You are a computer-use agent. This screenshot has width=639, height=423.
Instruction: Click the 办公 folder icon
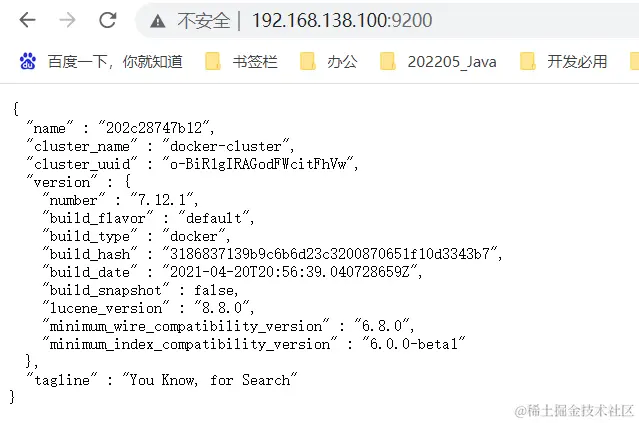click(x=308, y=62)
